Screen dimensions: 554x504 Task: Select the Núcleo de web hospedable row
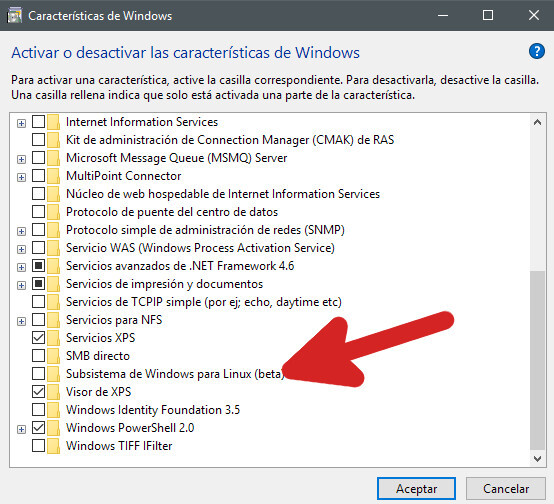[223, 194]
